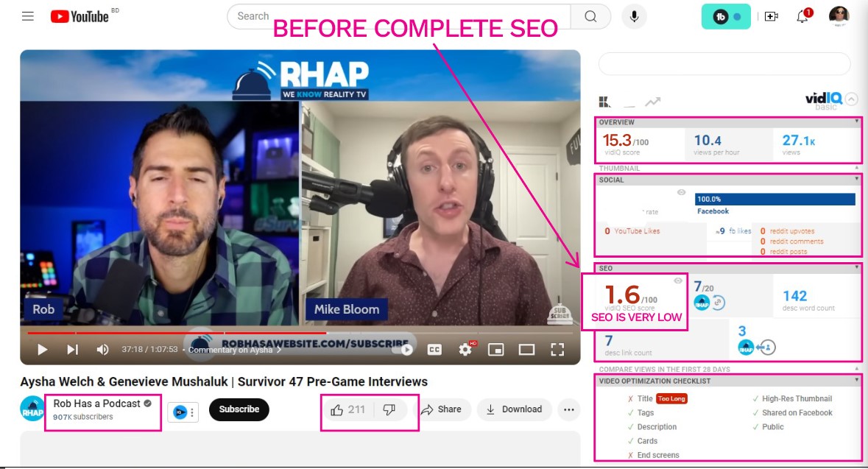Click the Description checklist item
The image size is (868, 469).
click(x=657, y=427)
